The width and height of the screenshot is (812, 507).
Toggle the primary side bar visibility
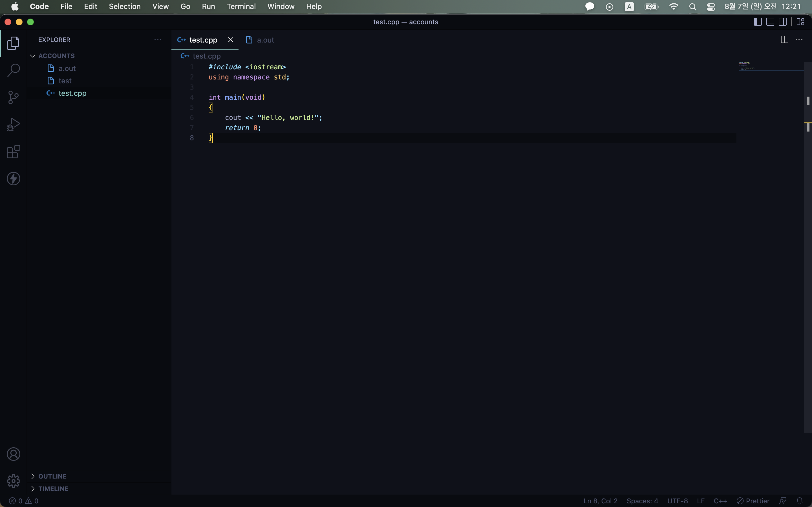click(x=758, y=22)
